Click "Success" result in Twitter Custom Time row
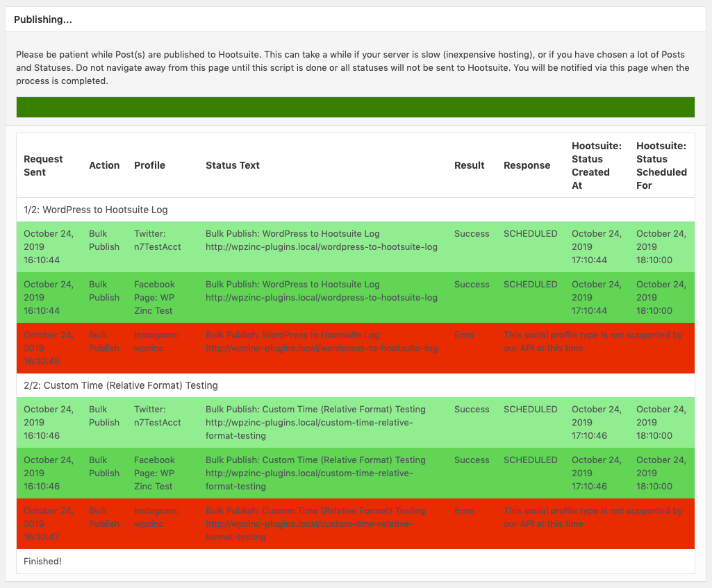712x588 pixels. [472, 410]
